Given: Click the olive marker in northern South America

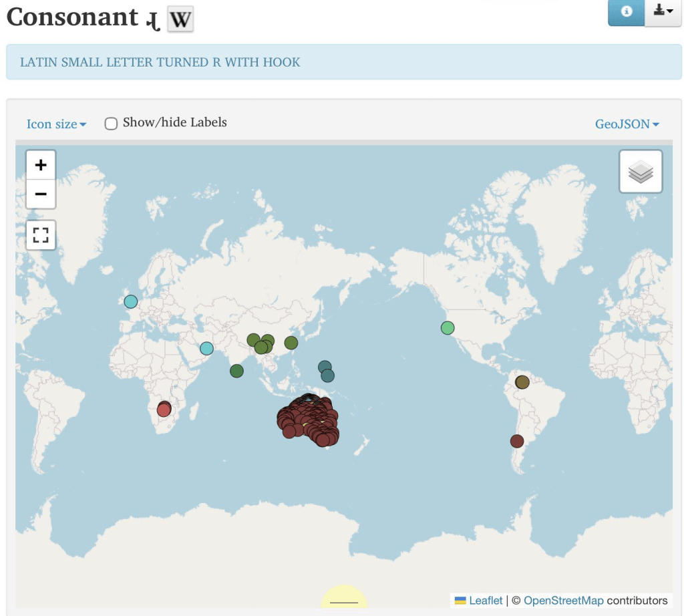Looking at the screenshot, I should 522,382.
